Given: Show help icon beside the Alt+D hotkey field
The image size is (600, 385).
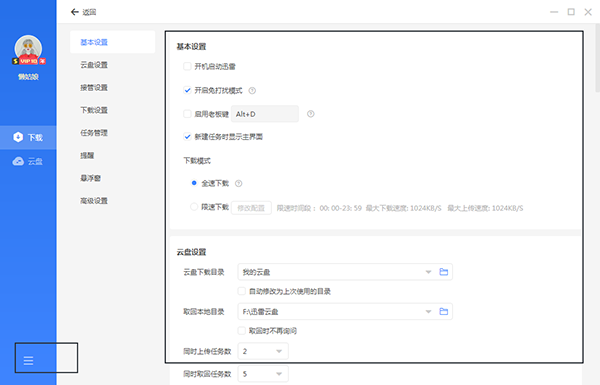Looking at the screenshot, I should (x=311, y=114).
